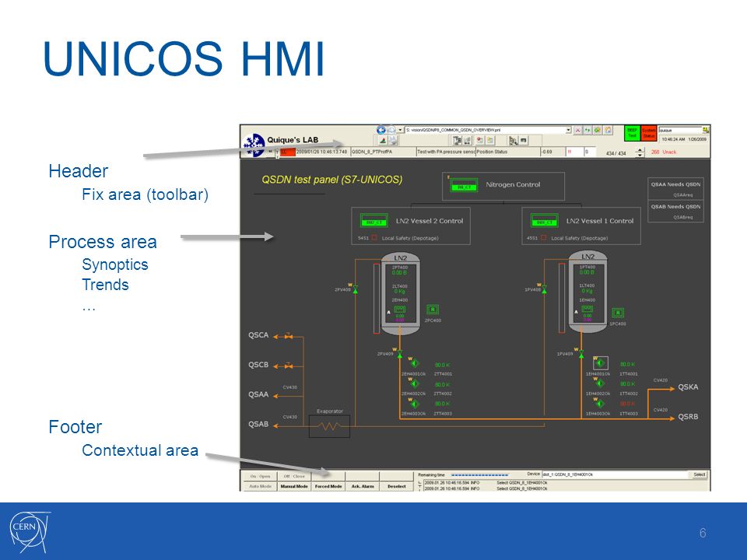
Task: Switch to Manual Mode
Action: (294, 486)
